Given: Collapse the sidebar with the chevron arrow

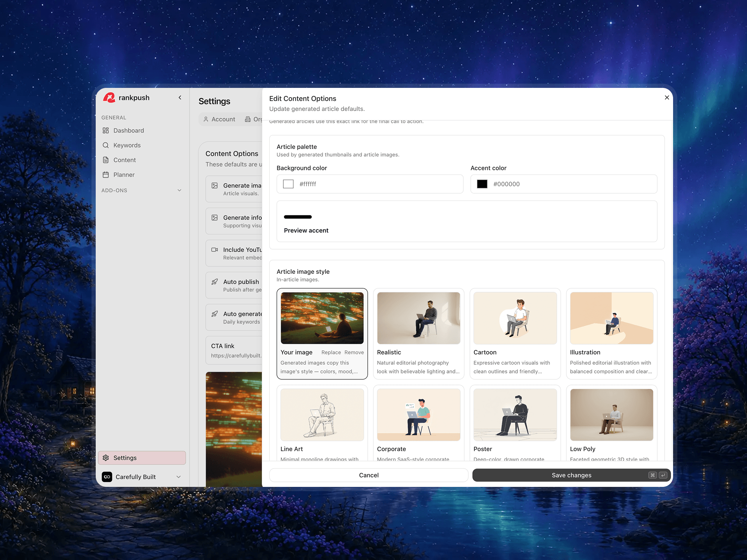Looking at the screenshot, I should pos(180,98).
